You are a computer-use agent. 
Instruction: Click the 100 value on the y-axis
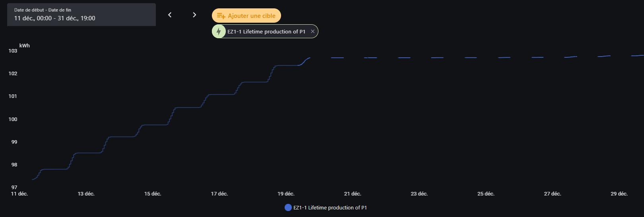click(x=13, y=119)
